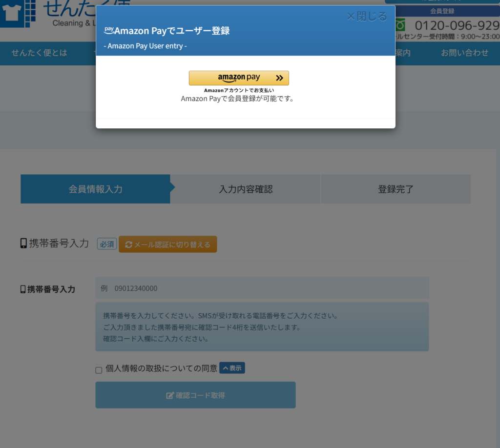This screenshot has height=448, width=500.
Task: Click the free-dial phone icon
Action: [x=400, y=25]
